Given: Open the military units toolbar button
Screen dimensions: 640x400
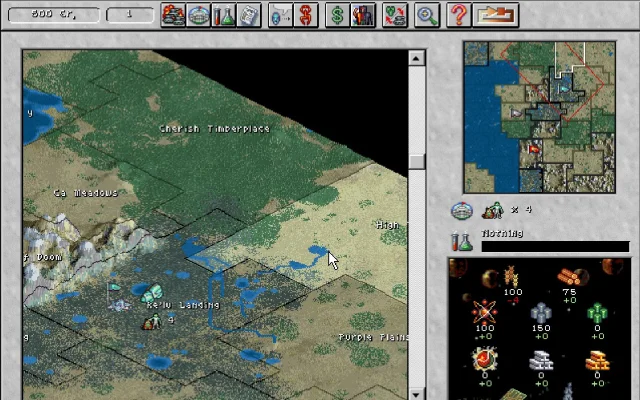Looking at the screenshot, I should (x=173, y=16).
